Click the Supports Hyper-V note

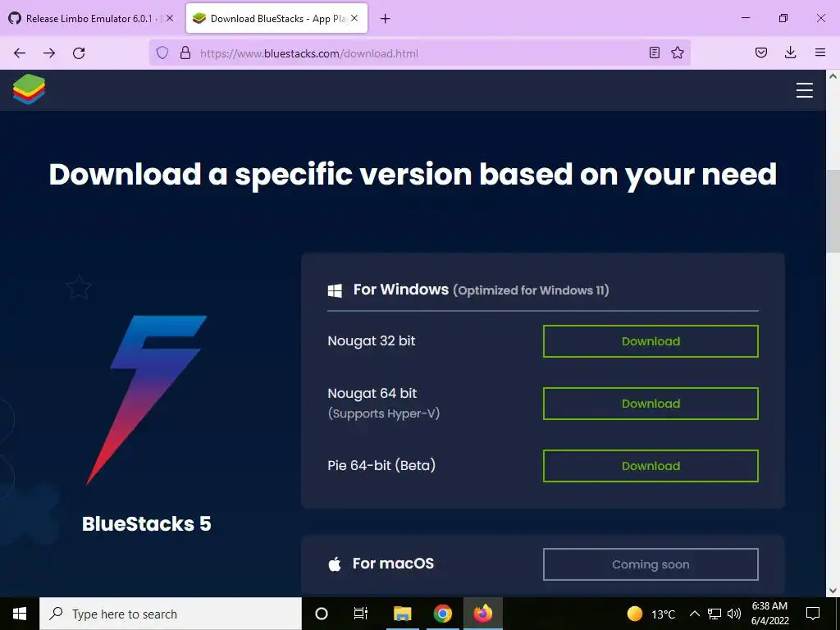pos(384,413)
